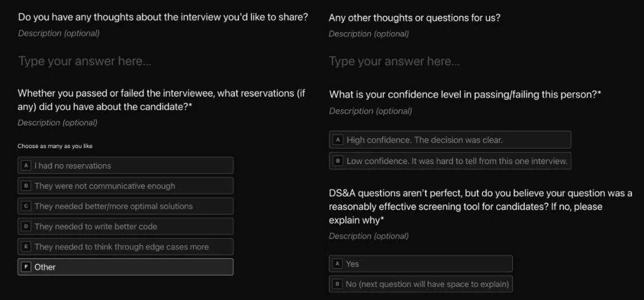
Task: Select 'I had no reservations' option
Action: click(126, 166)
